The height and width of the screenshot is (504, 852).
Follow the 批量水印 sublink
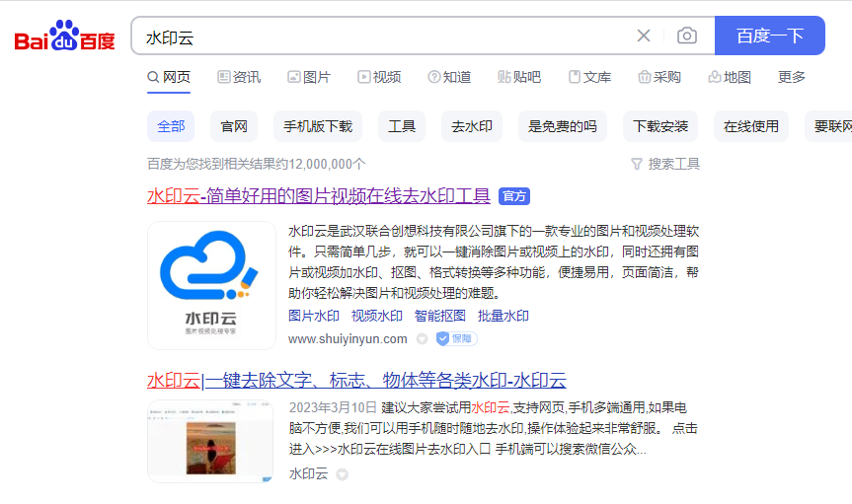click(x=503, y=316)
